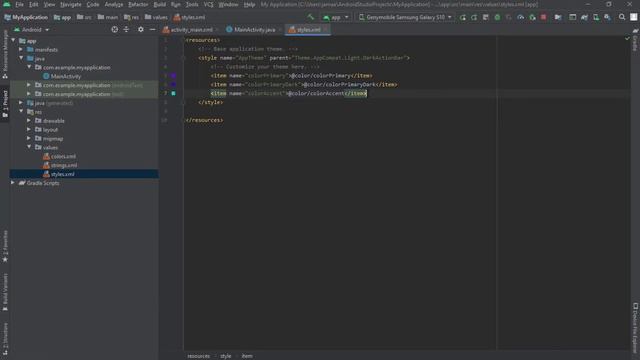
Task: Click the styles.xml breadcrumb in navigation bar
Action: [189, 18]
